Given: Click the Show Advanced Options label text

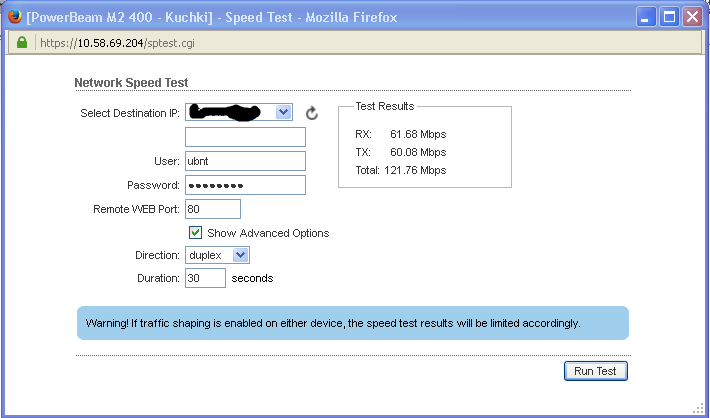Looking at the screenshot, I should pos(268,233).
